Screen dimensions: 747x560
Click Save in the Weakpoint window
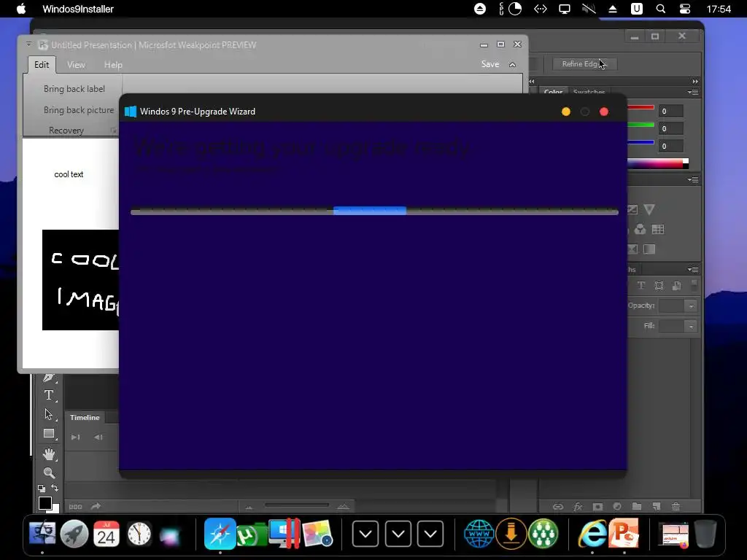tap(490, 64)
